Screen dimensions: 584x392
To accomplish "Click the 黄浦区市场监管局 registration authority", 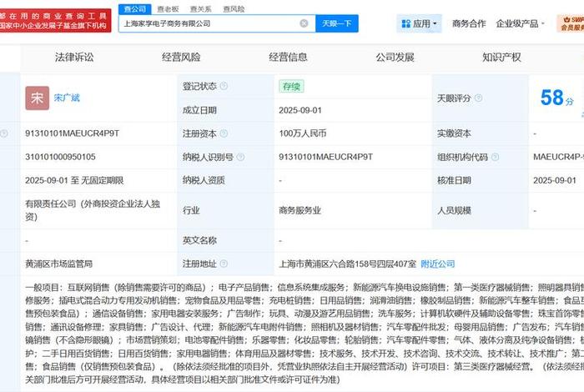I will pos(59,264).
